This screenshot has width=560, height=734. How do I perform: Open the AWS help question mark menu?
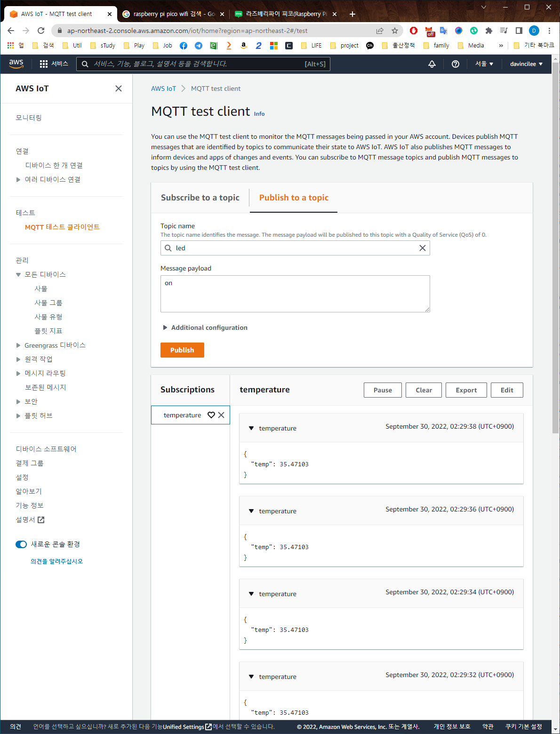(455, 64)
